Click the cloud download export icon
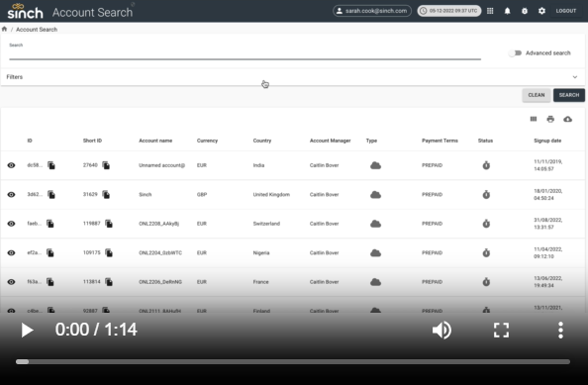Screen dimensions: 588x385 (x=568, y=119)
